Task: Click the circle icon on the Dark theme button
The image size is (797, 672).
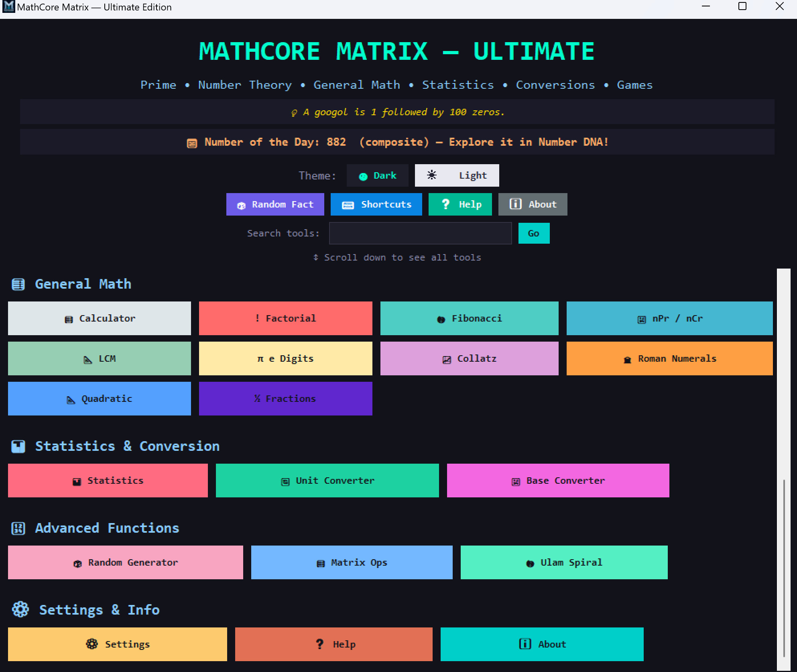Action: click(363, 177)
